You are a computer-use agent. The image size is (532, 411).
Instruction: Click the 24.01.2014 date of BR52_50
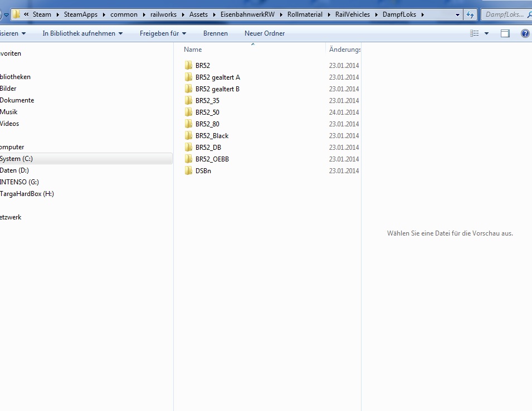coord(344,112)
